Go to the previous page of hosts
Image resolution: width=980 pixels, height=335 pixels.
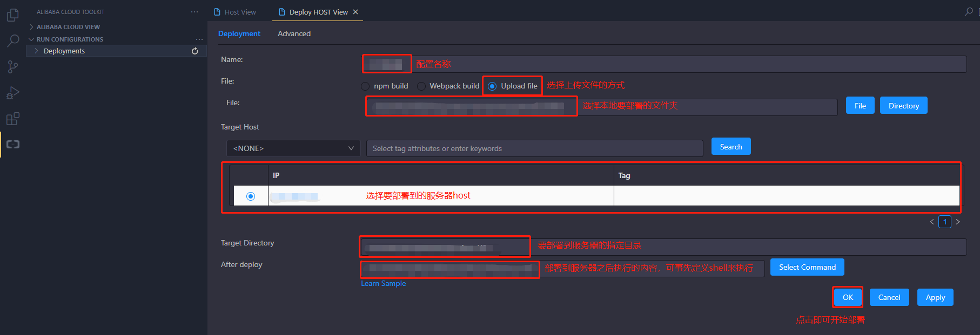pyautogui.click(x=932, y=222)
